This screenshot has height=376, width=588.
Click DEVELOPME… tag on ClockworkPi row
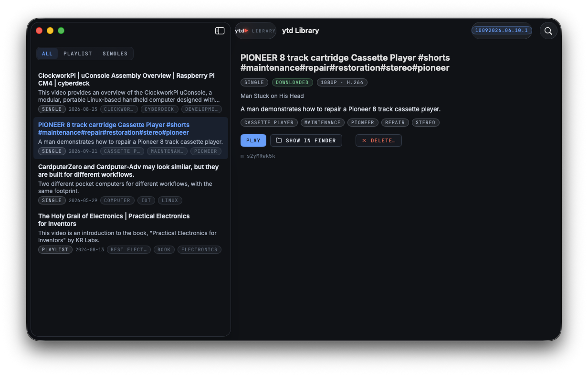pos(201,109)
